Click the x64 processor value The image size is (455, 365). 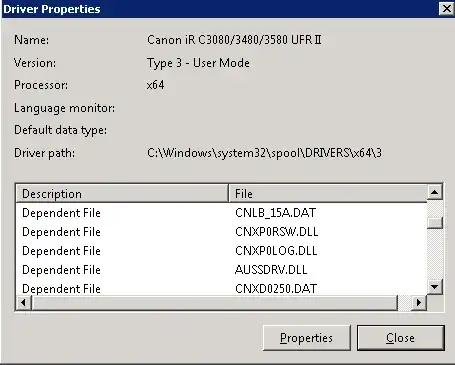point(155,85)
